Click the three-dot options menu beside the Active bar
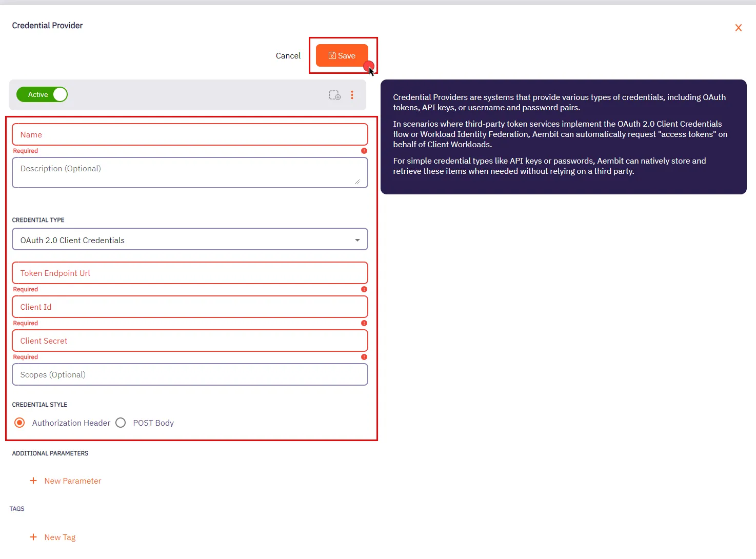The image size is (756, 559). pyautogui.click(x=352, y=95)
